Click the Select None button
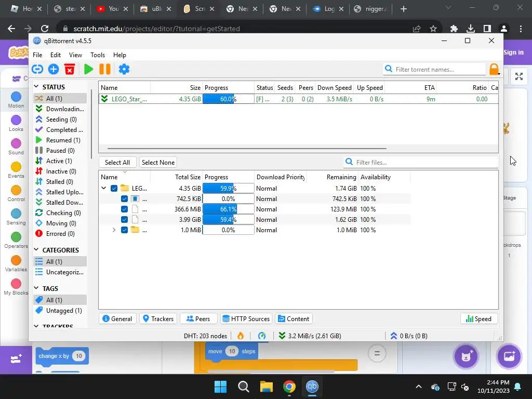This screenshot has width=532, height=399. [158, 163]
